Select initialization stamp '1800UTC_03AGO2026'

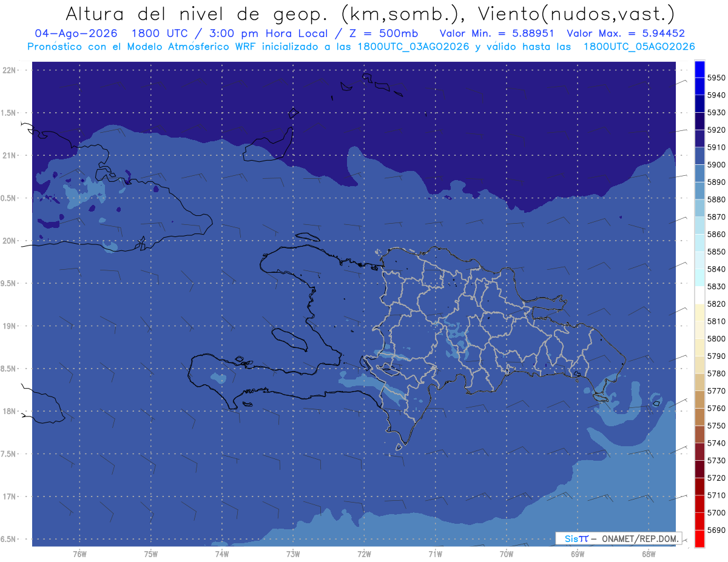414,46
